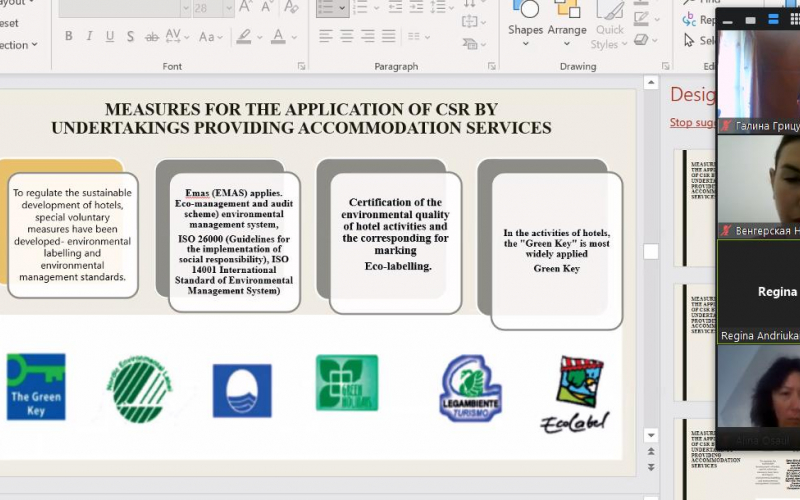The height and width of the screenshot is (500, 800).
Task: Justify text alignment
Action: pos(388,36)
